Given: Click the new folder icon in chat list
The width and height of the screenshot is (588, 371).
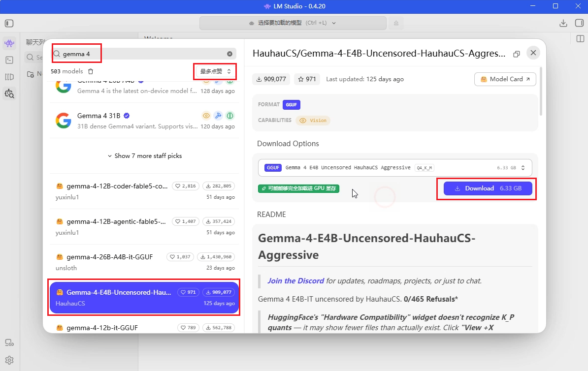Looking at the screenshot, I should coord(31,74).
